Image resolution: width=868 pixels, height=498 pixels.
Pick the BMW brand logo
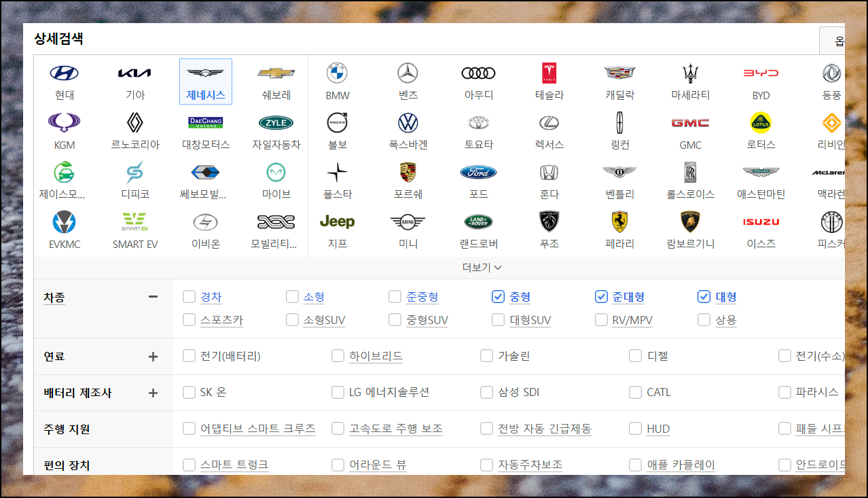coord(338,73)
